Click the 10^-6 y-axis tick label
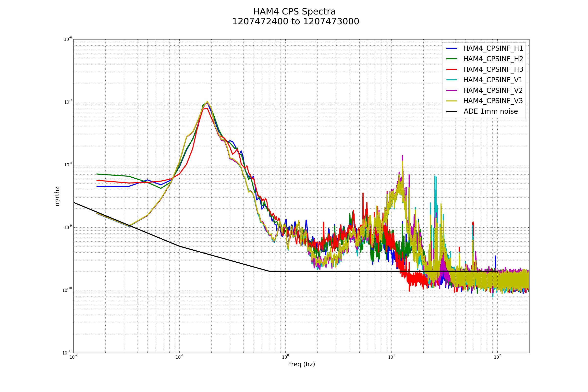The height and width of the screenshot is (392, 588). (68, 39)
